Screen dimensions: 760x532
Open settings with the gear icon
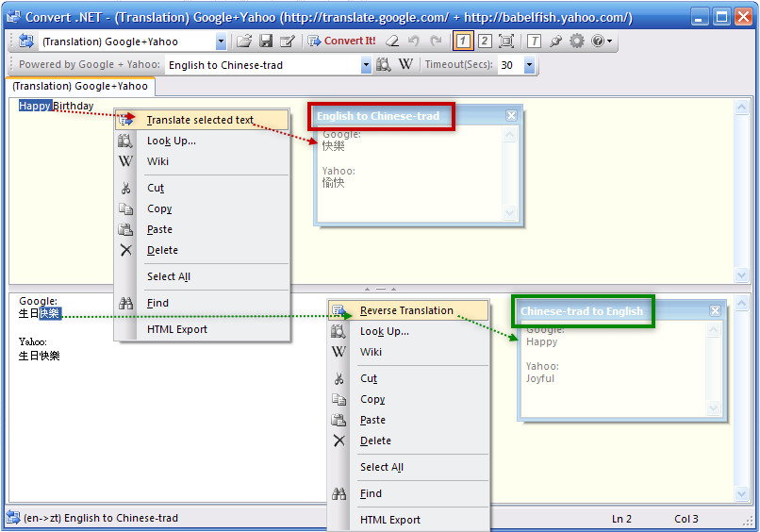click(x=577, y=42)
